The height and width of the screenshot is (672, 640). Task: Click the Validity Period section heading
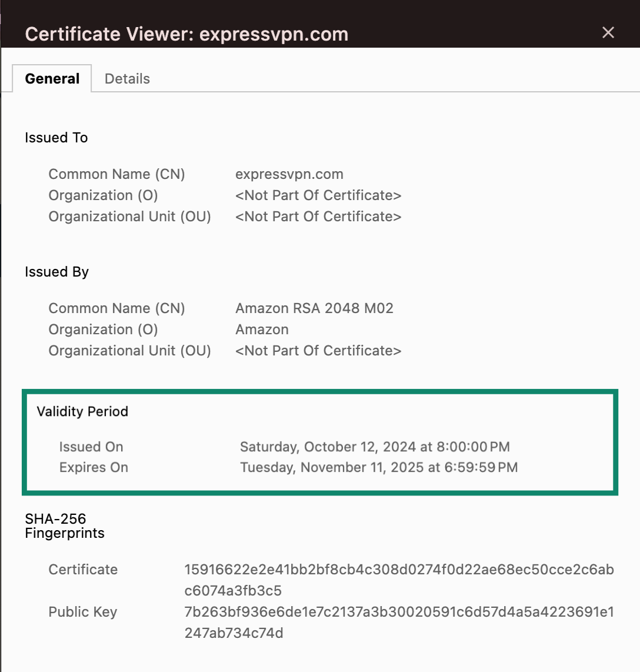click(x=82, y=412)
